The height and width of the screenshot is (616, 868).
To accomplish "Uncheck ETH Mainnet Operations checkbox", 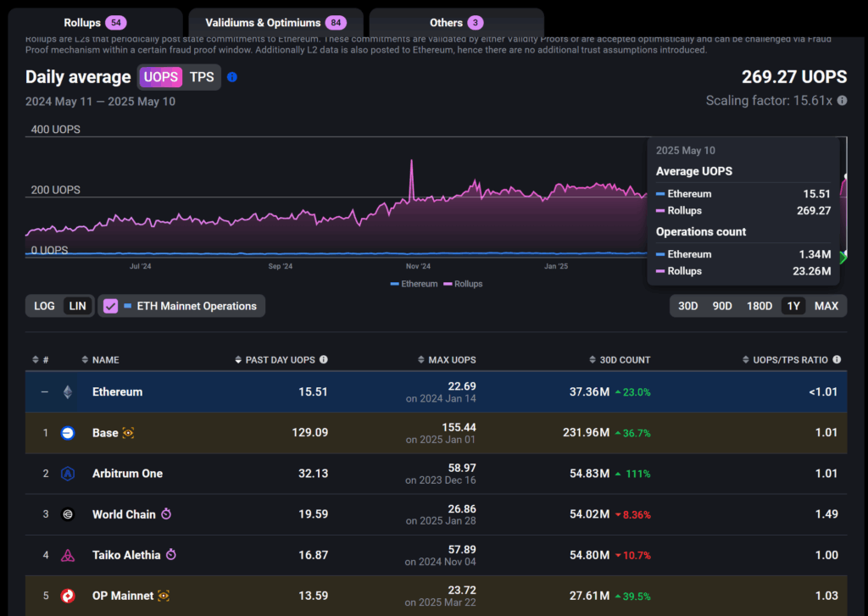I will click(111, 306).
